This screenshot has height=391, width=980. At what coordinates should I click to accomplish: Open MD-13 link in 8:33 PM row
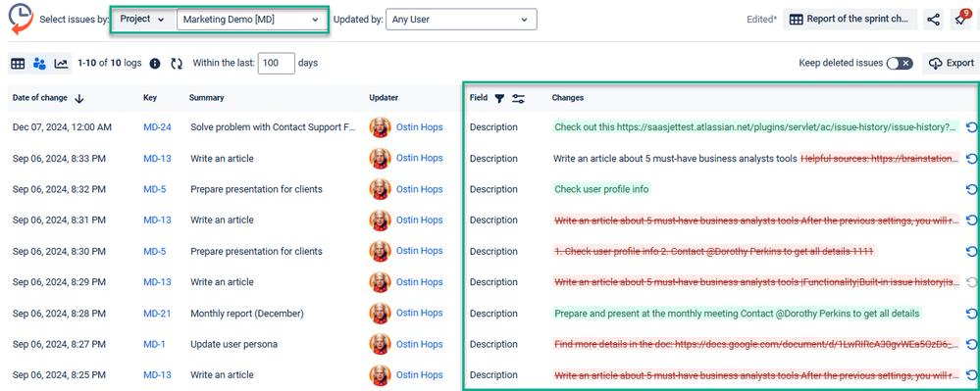tap(157, 158)
